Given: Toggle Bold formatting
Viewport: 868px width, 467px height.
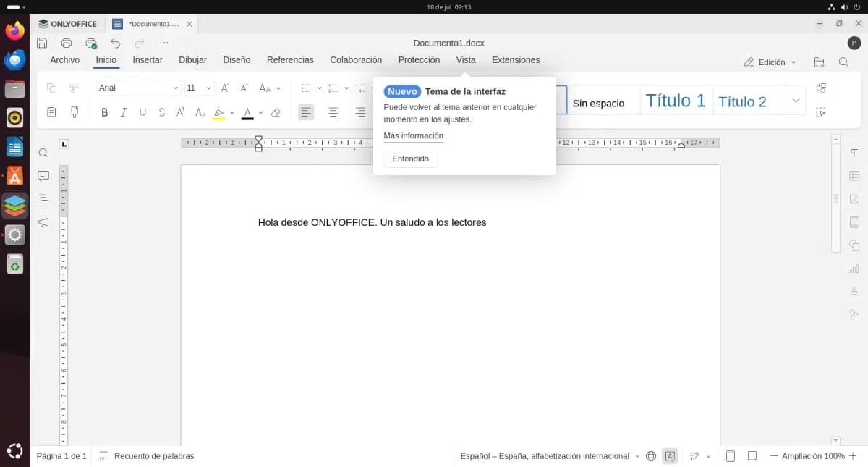Looking at the screenshot, I should 105,112.
